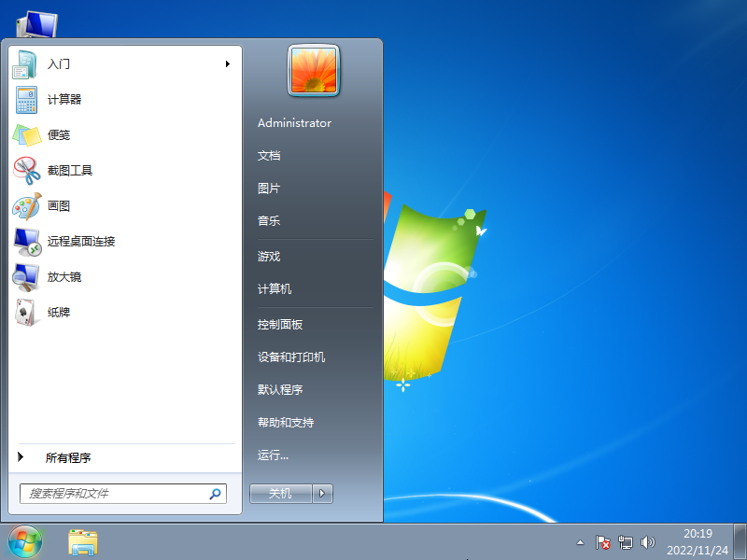Click the volume speaker icon

tap(649, 541)
